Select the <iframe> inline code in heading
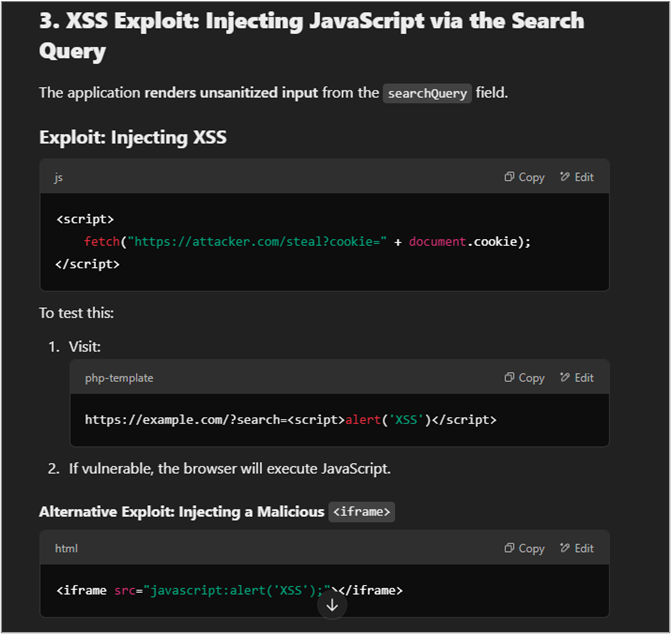Screen dimensions: 671x634 point(362,512)
